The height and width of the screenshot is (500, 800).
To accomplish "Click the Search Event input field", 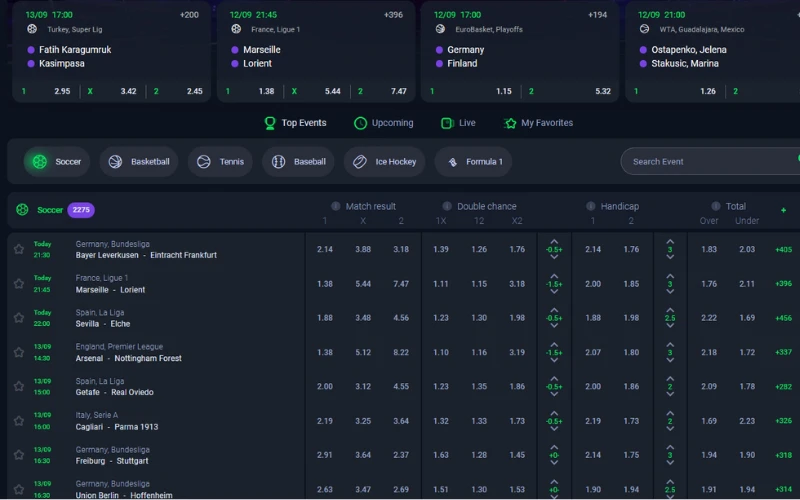I will 710,162.
